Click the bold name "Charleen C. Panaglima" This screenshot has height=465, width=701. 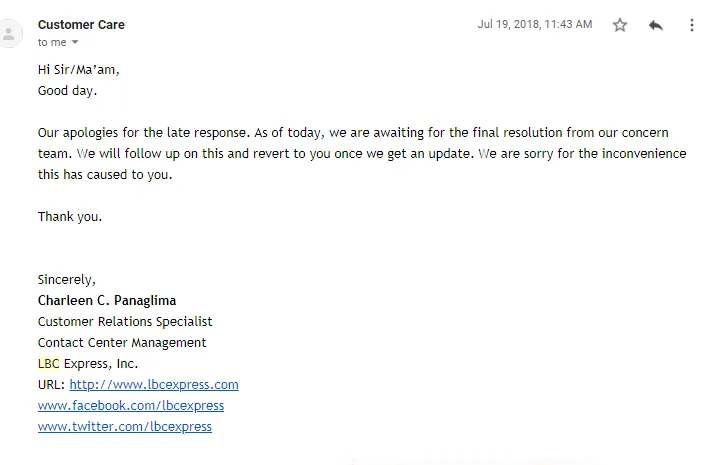point(107,300)
